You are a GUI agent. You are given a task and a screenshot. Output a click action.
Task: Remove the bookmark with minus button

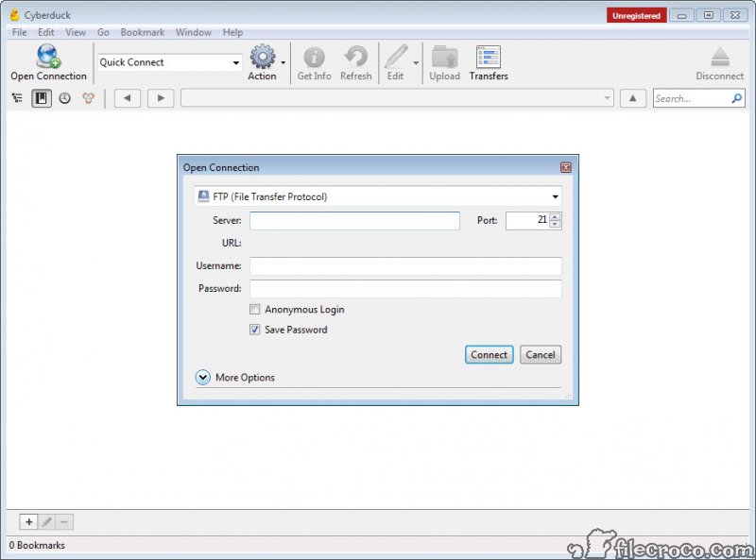click(64, 521)
